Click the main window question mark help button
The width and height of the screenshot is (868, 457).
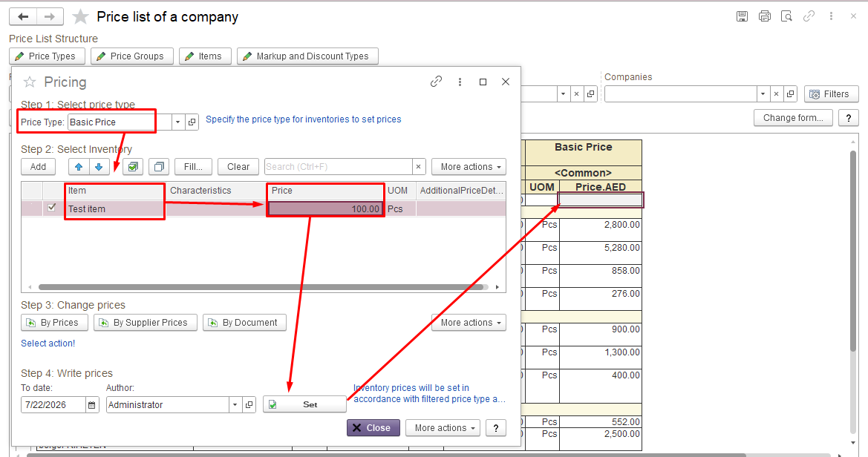click(849, 118)
